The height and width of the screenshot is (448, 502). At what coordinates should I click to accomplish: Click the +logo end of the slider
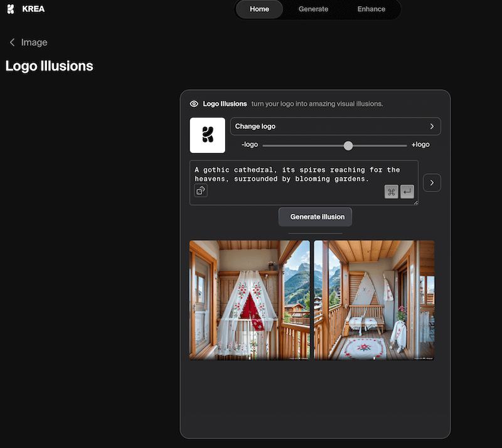(420, 145)
